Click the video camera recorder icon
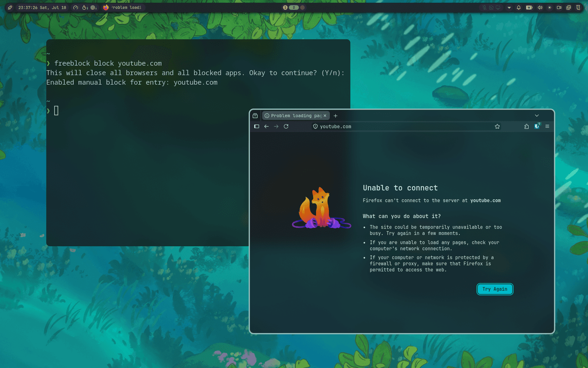The height and width of the screenshot is (368, 588). [x=559, y=8]
